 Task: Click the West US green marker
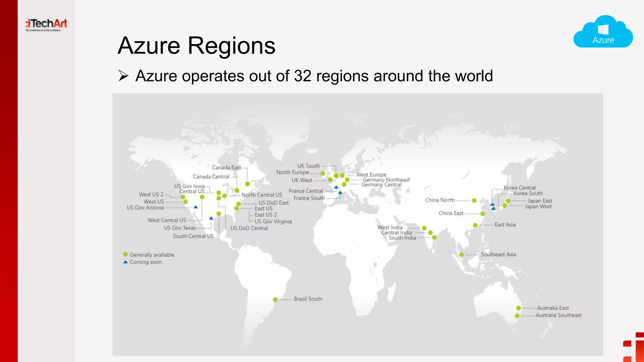[x=186, y=201]
